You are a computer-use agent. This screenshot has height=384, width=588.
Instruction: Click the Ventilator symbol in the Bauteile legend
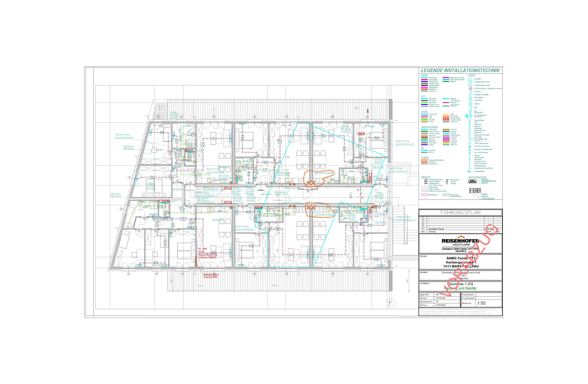(x=470, y=104)
